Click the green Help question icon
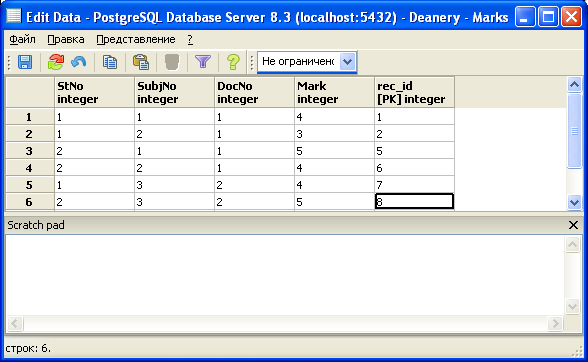Screen dimensions: 588x362 [x=233, y=62]
